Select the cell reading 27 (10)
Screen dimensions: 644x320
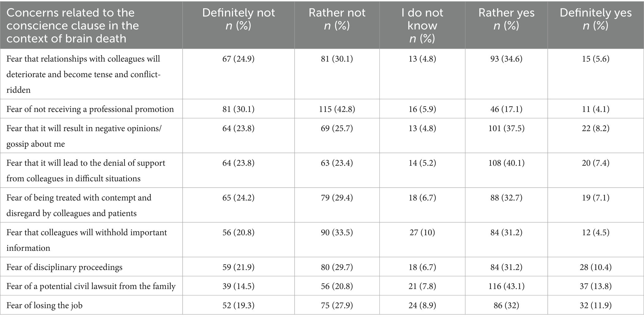(422, 232)
